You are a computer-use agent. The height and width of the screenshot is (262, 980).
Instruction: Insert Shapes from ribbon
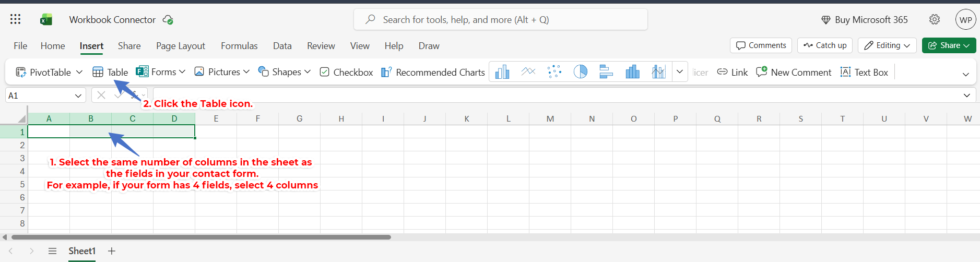(280, 72)
